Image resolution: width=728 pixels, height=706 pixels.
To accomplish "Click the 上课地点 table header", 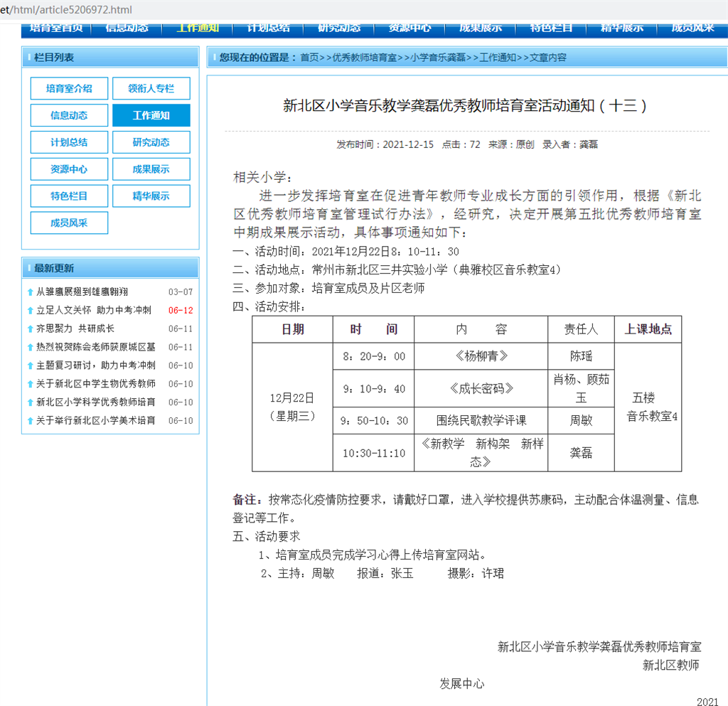I will point(648,330).
